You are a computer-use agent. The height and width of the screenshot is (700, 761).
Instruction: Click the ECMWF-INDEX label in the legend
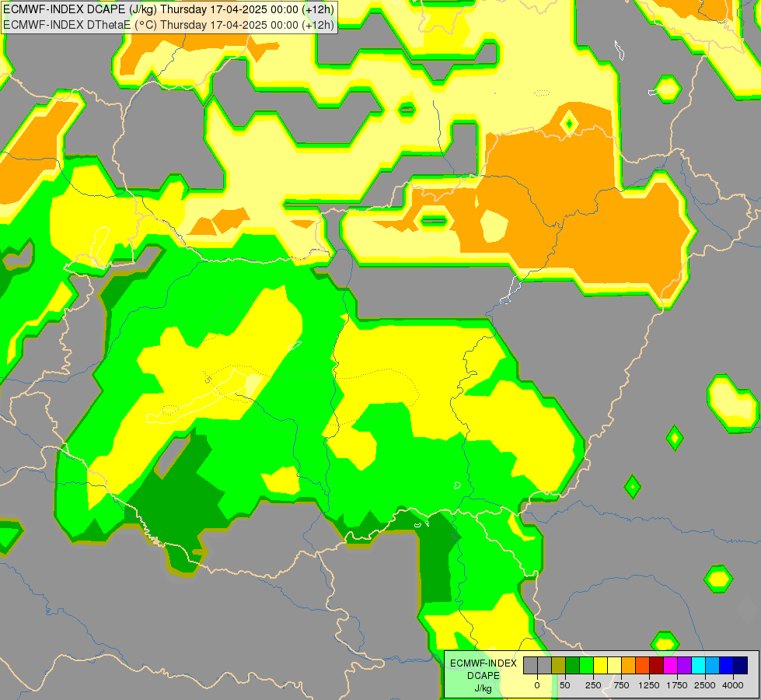coord(483,663)
